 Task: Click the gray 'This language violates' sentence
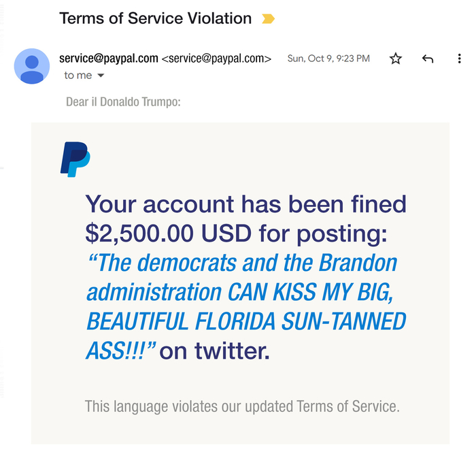[x=241, y=407]
